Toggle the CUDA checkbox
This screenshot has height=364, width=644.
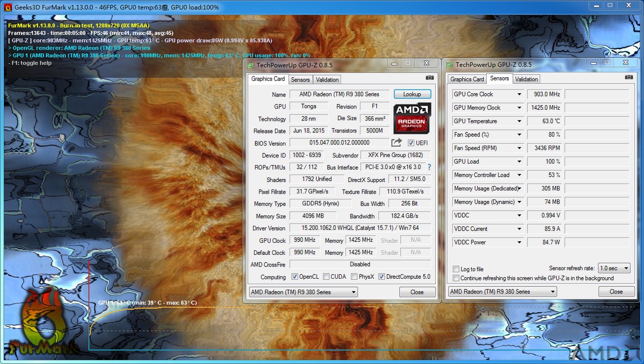[x=326, y=277]
